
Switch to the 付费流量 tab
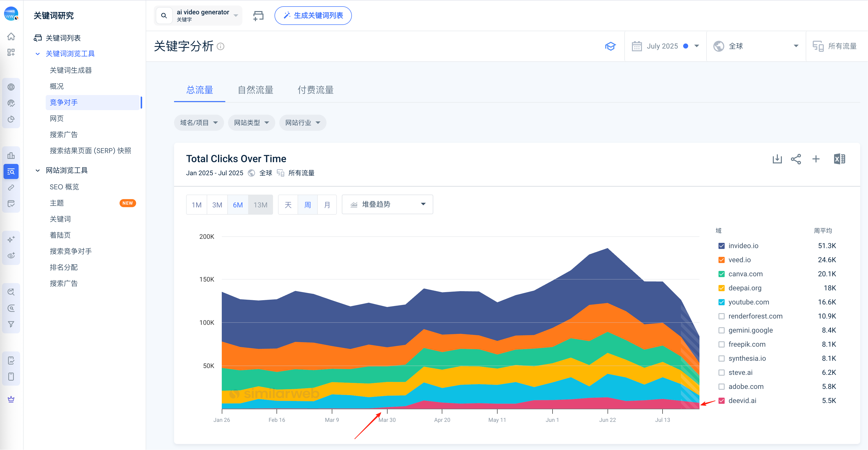point(315,90)
